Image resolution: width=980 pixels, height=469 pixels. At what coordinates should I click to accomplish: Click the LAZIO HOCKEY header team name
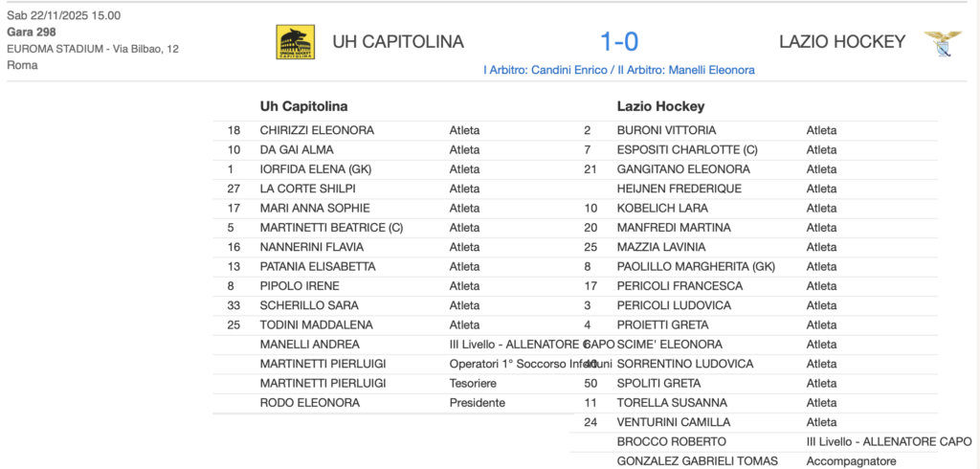coord(841,42)
